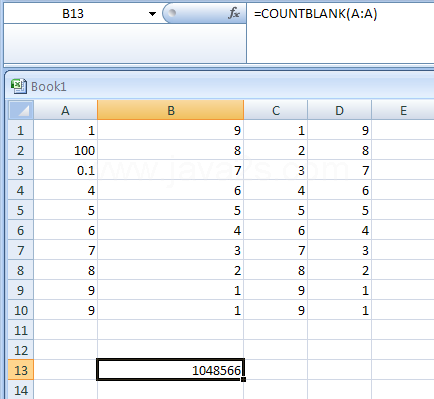Select row 10 header
The height and width of the screenshot is (399, 434).
(21, 310)
